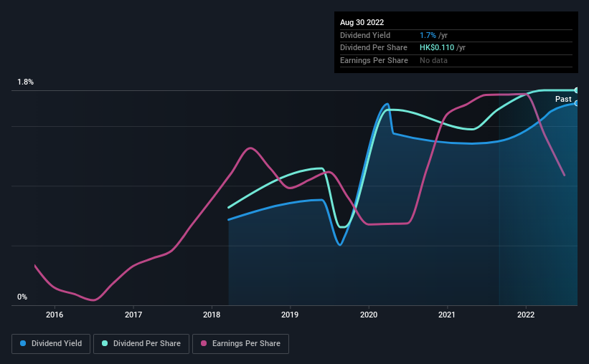Image resolution: width=589 pixels, height=364 pixels.
Task: Click the Aug 30 2022 tooltip date
Action: click(x=362, y=22)
